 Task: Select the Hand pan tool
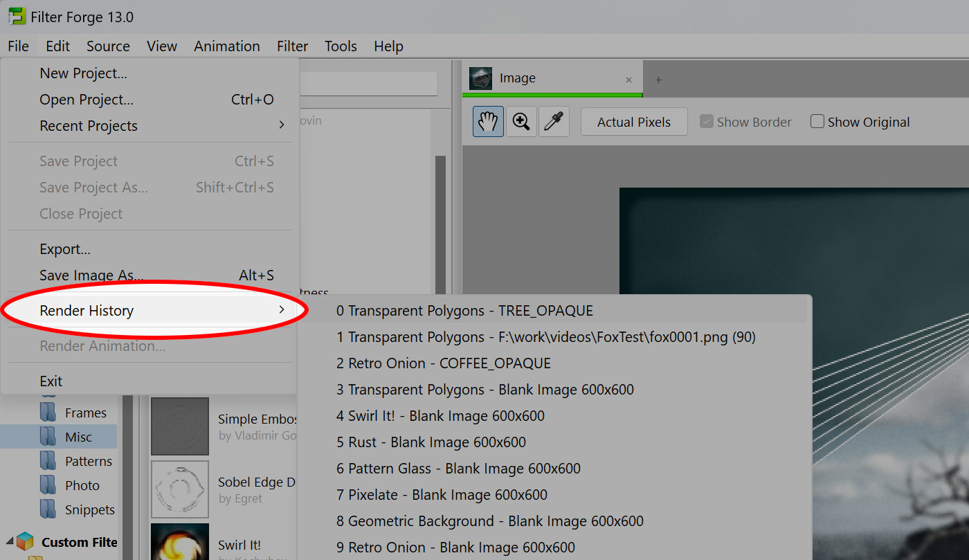[x=488, y=122]
